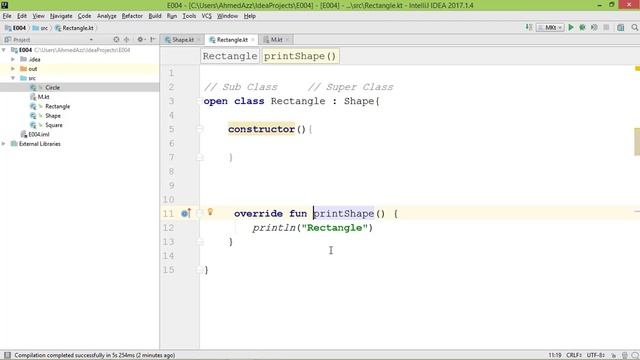Open the Navigate menu
This screenshot has height=360, width=640.
click(x=61, y=16)
